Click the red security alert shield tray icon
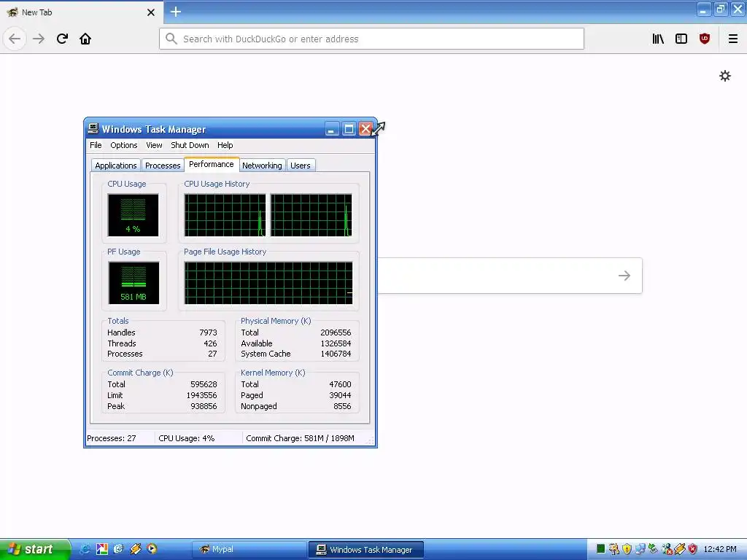The image size is (747, 560). point(693,549)
